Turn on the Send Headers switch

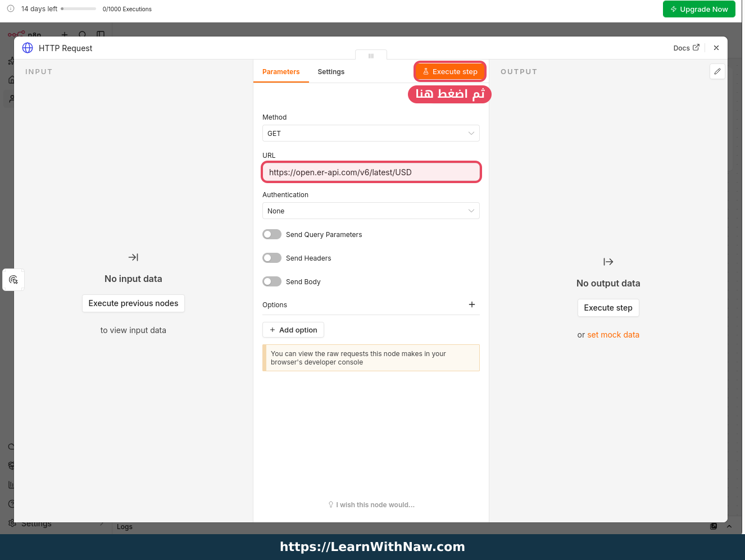(272, 258)
